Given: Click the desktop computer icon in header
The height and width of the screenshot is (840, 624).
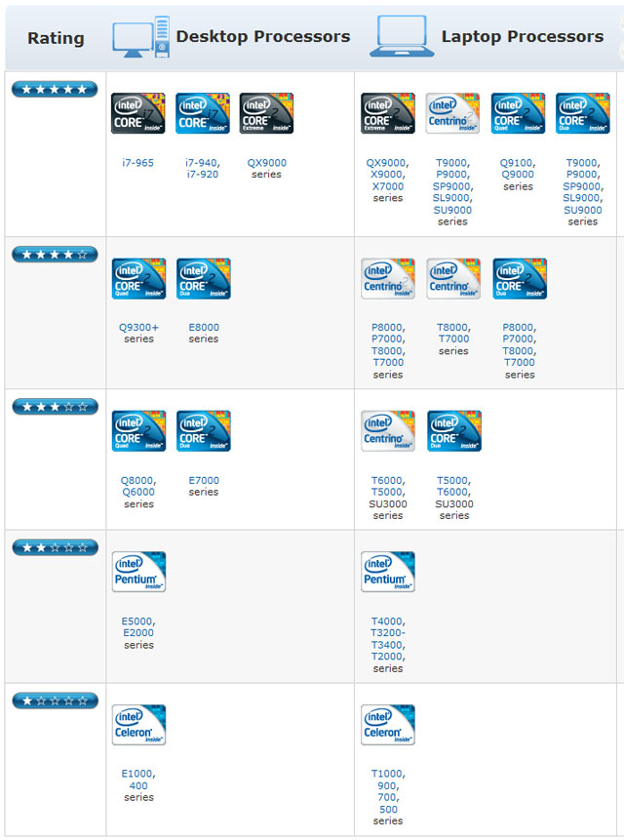Looking at the screenshot, I should [141, 37].
